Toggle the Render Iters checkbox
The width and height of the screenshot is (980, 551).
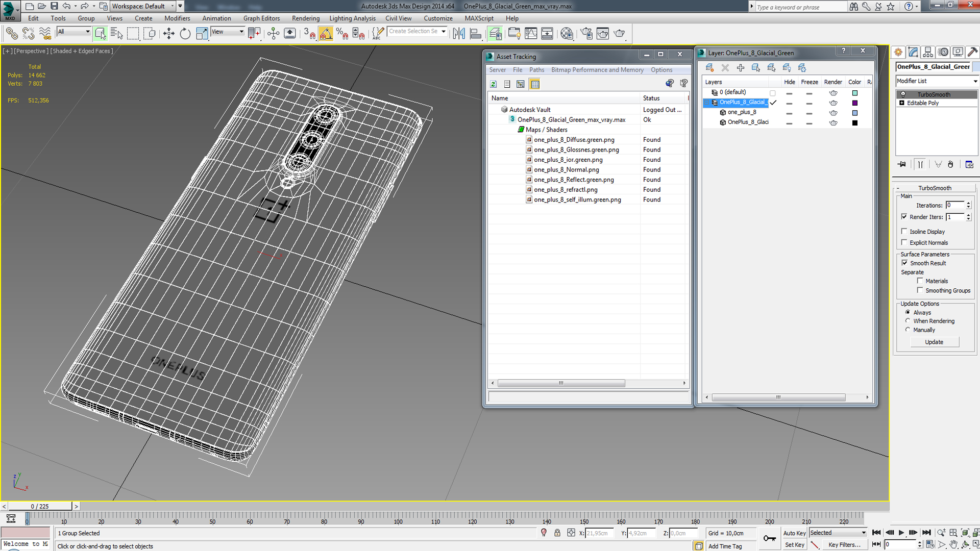tap(904, 217)
